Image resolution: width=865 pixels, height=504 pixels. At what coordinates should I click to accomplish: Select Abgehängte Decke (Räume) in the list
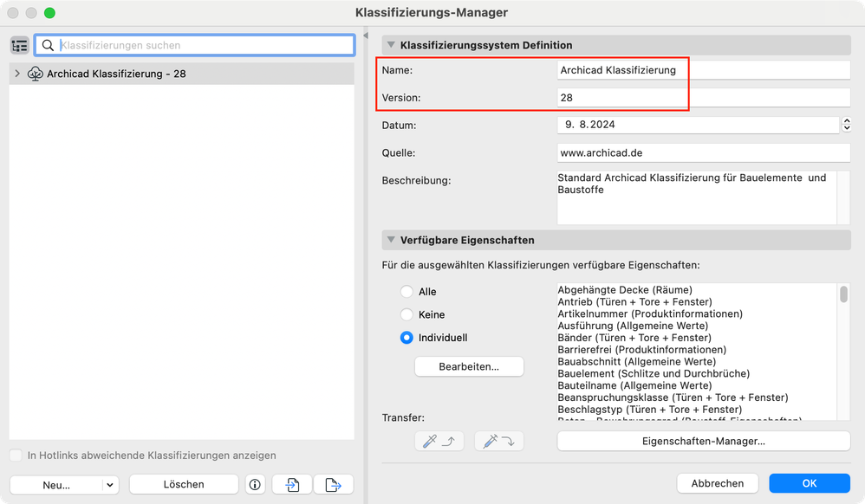(x=624, y=290)
